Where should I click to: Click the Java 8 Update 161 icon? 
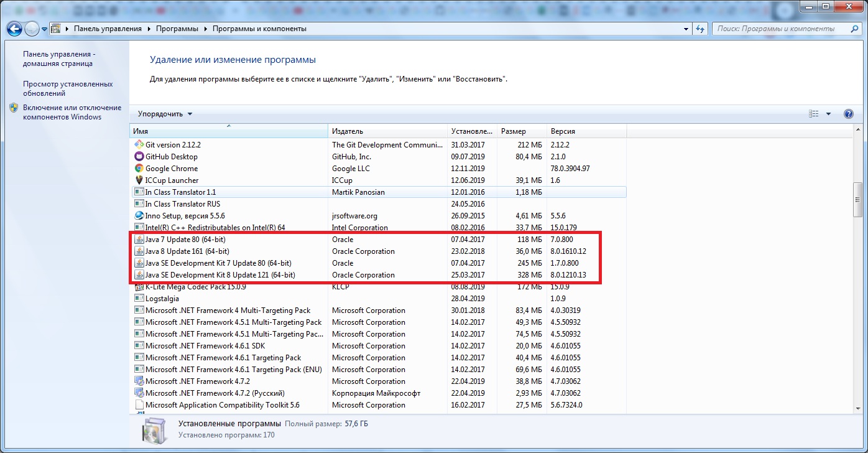(139, 251)
